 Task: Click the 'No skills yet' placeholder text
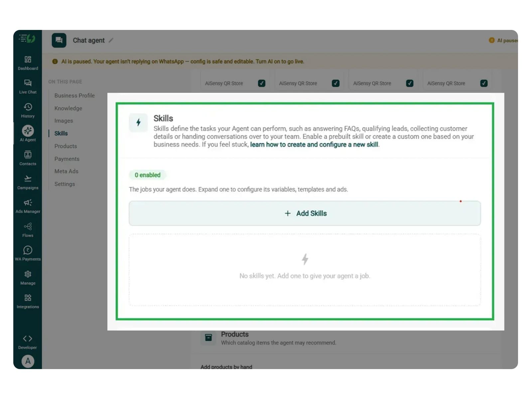click(305, 276)
